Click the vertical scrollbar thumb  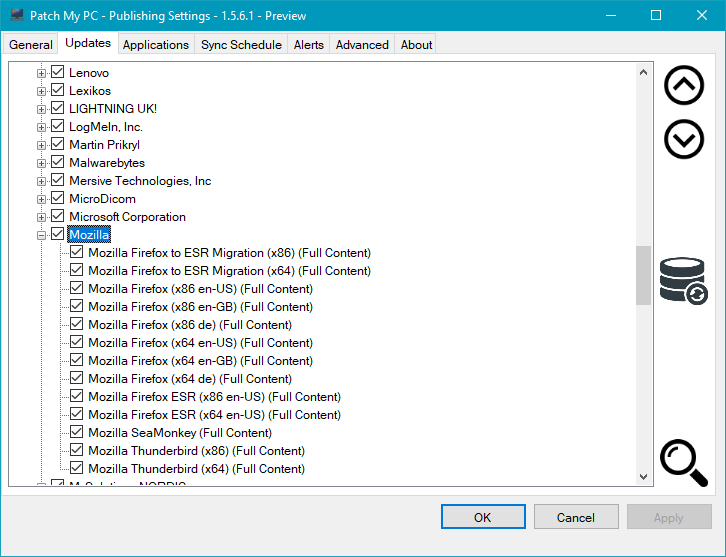coord(643,275)
